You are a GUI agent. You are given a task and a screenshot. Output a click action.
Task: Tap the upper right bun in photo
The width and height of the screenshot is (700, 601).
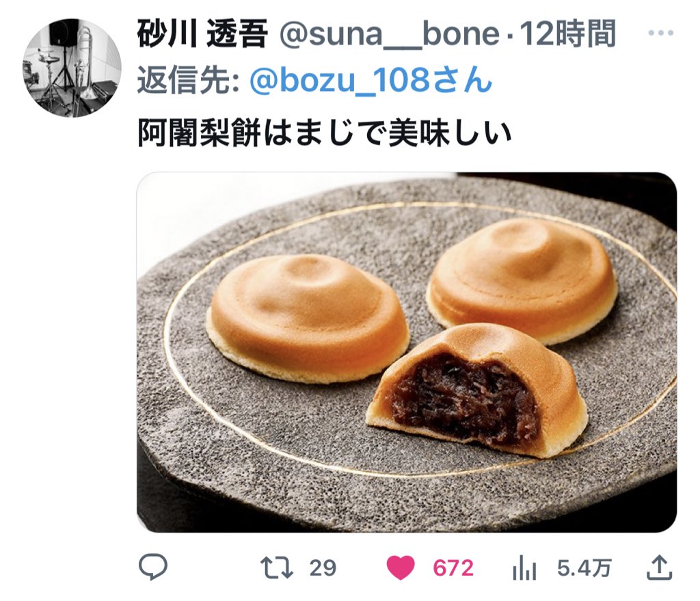tap(522, 280)
